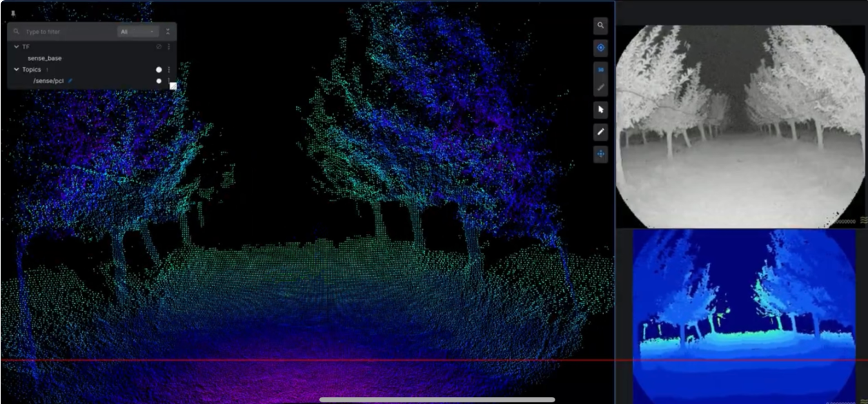
Task: Open the TF three-dot options menu
Action: (169, 47)
